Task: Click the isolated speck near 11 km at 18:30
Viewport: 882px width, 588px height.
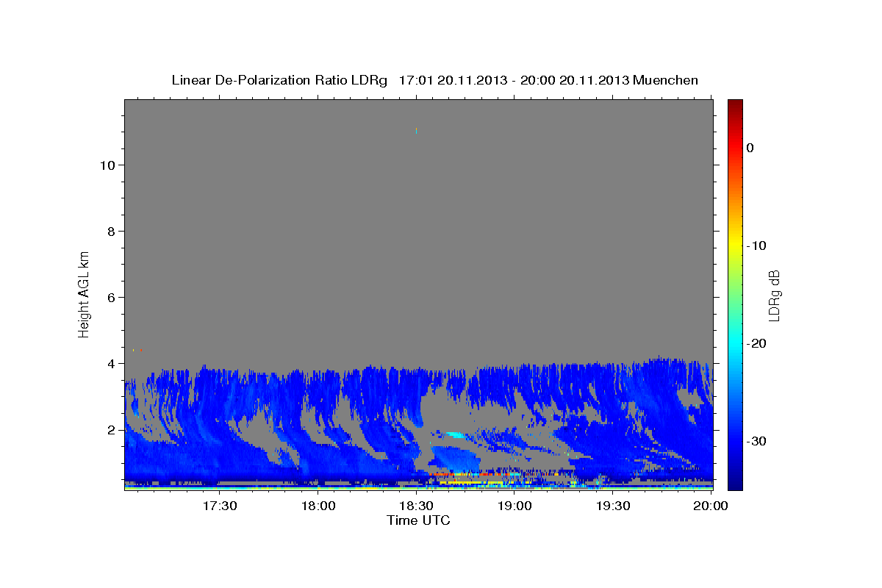Action: coord(416,131)
